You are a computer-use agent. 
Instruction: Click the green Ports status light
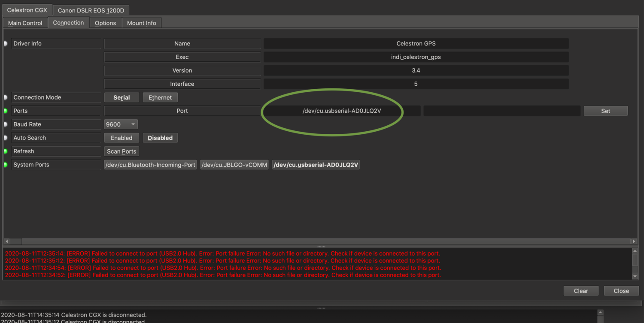[6, 111]
